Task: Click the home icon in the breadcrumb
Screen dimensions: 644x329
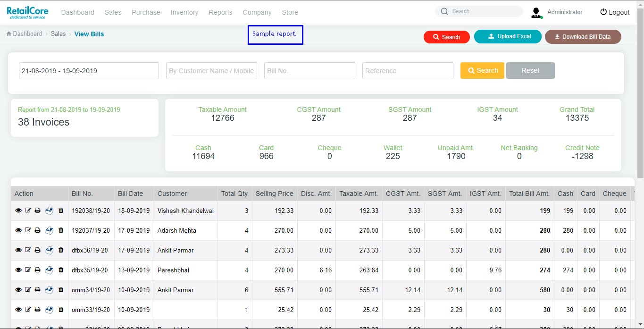Action: [x=9, y=34]
